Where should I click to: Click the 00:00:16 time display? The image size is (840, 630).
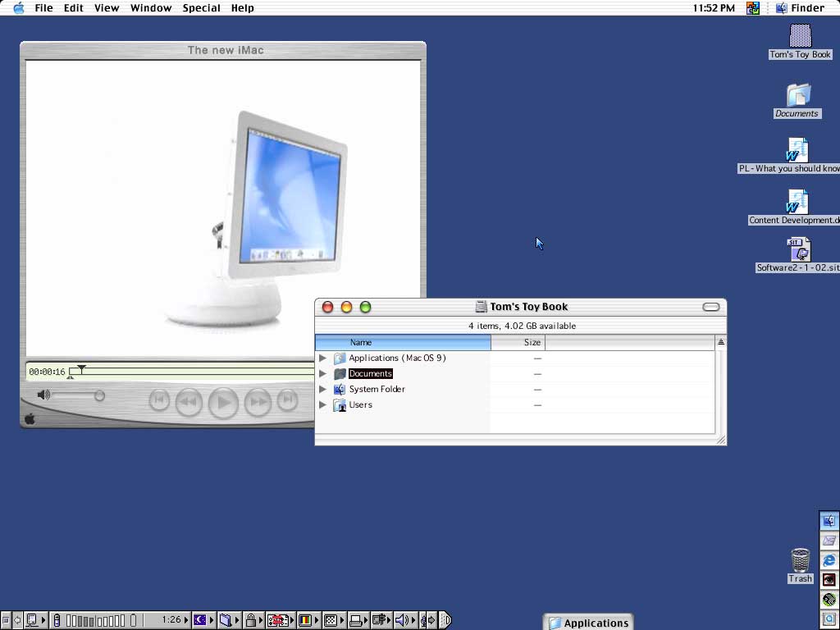47,372
